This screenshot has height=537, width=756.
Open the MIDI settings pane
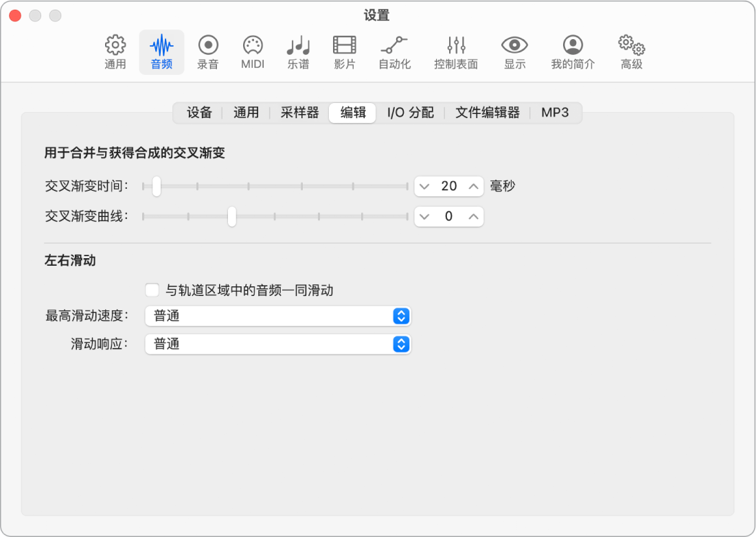253,52
